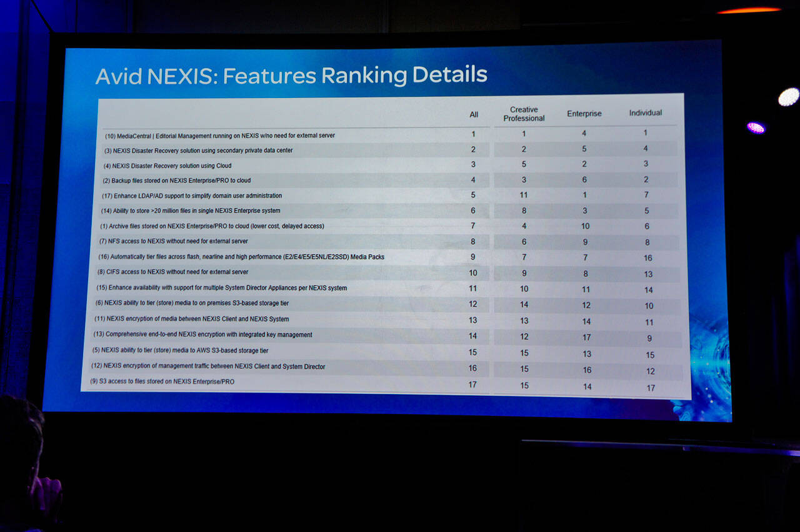Click Enterprise value 13 in the AWS S3-based row
800x532 pixels.
coord(587,354)
